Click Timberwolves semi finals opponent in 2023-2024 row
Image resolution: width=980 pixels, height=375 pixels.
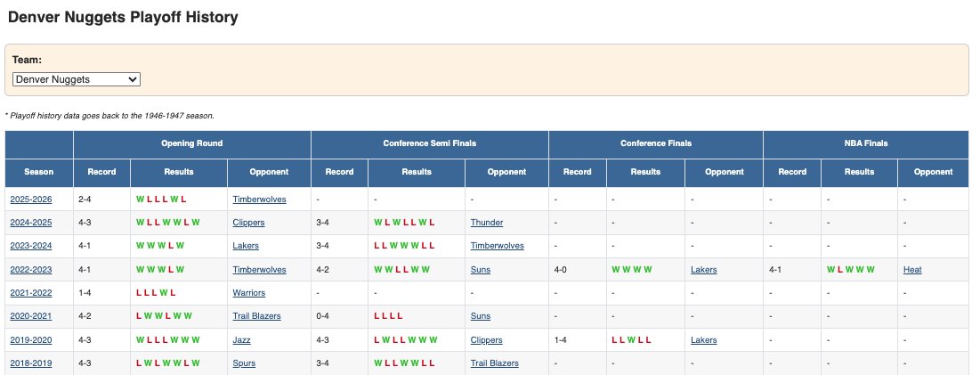498,246
